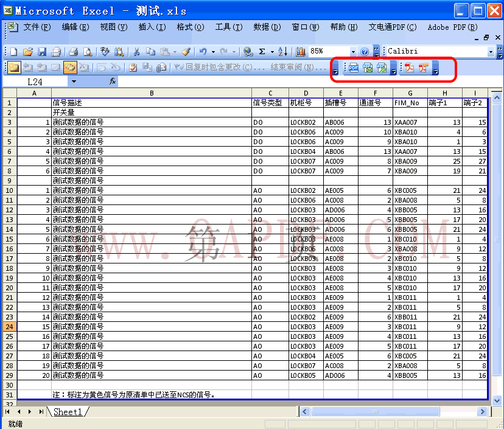The width and height of the screenshot is (504, 429).
Task: Click the Create Microsoft Outlook Task icon
Action: (133, 68)
